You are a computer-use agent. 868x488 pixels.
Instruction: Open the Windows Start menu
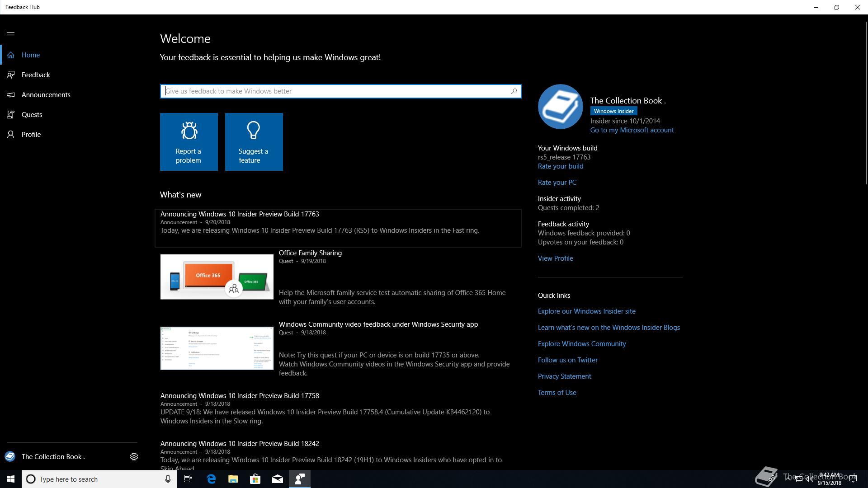[11, 479]
